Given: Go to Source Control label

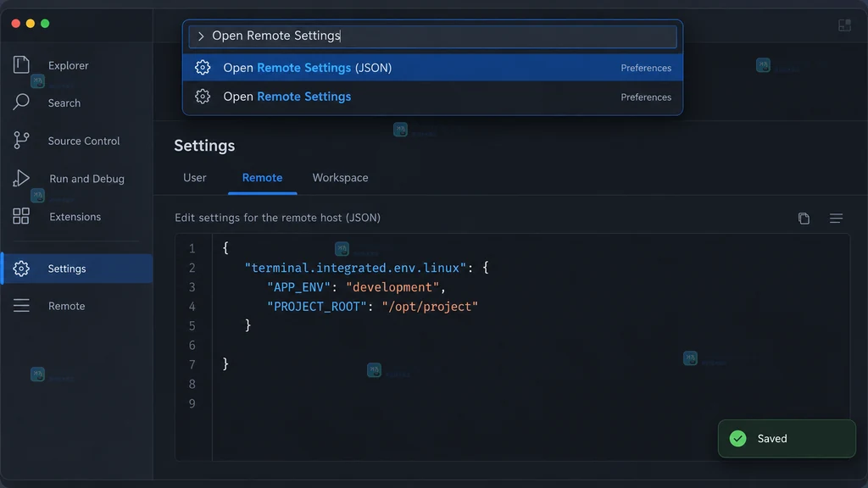Looking at the screenshot, I should (84, 141).
